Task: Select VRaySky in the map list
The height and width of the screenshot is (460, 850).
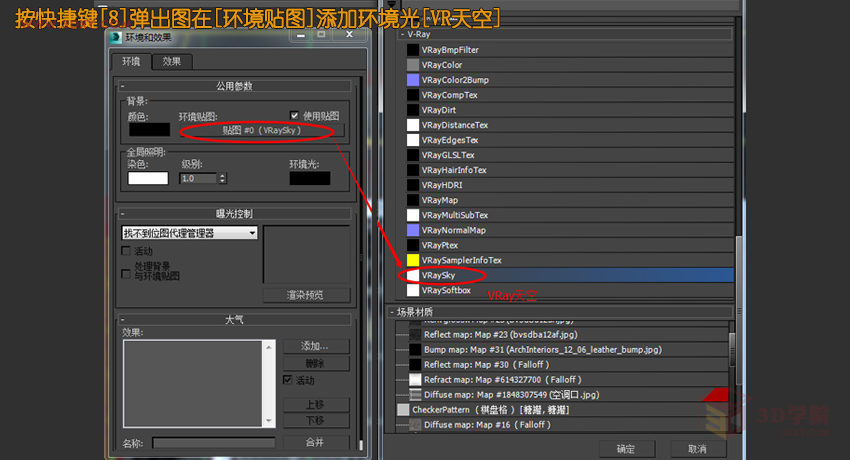Action: point(569,275)
